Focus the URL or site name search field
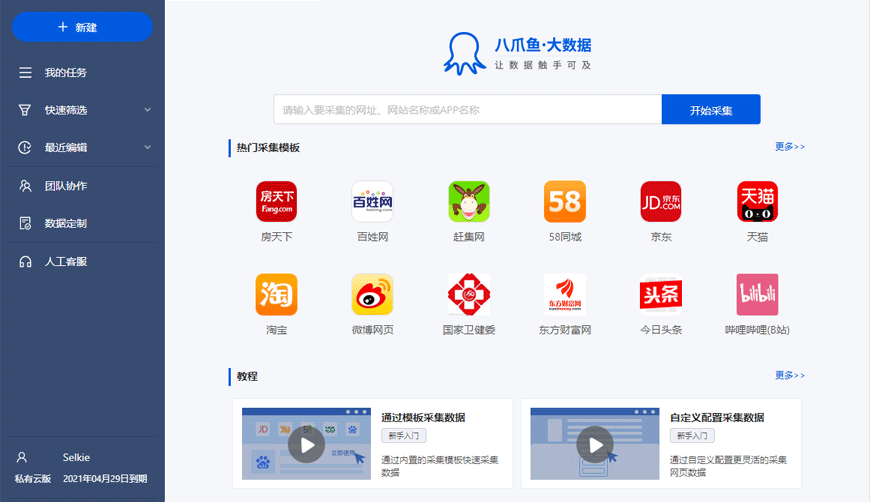 (x=468, y=109)
